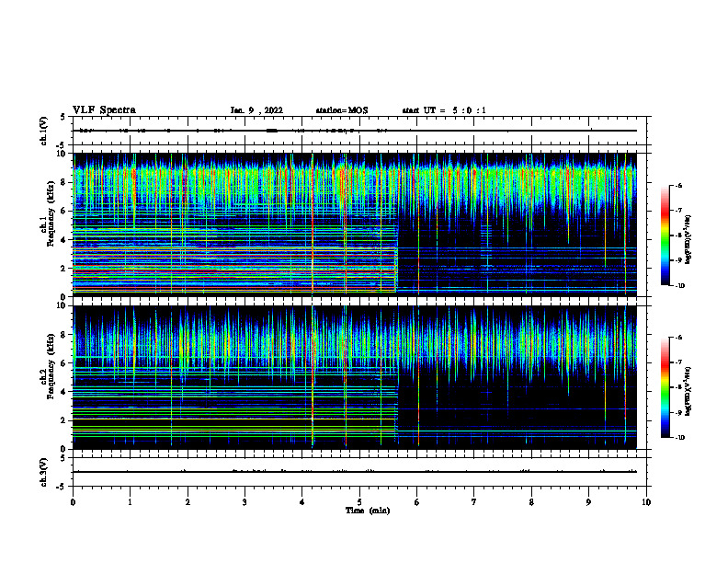Click the "4" tick on ch.1 frequency axis
Viewport: 728px width, 563px height.
(x=64, y=240)
